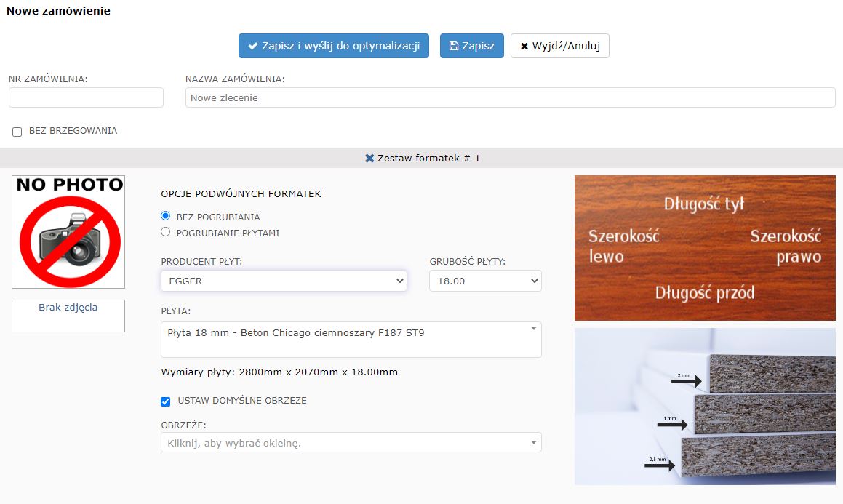843x504 pixels.
Task: Expand the GRUBOŚĆ PŁYTY dropdown set to 18.00
Action: point(485,281)
